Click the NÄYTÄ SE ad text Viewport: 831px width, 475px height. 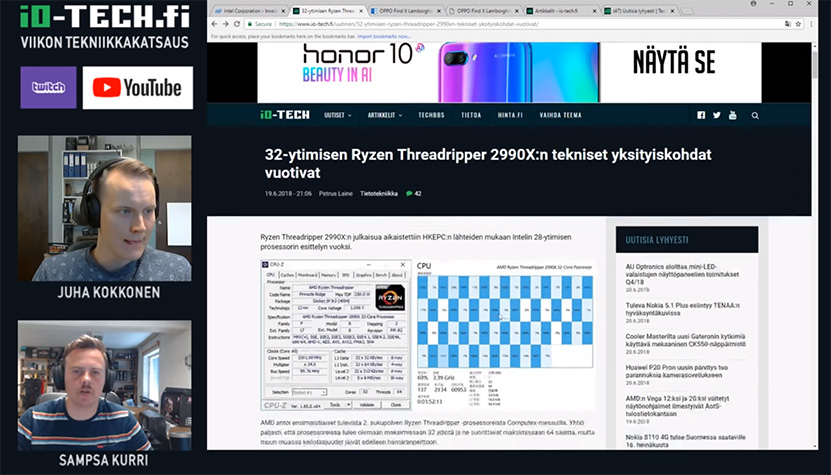[674, 62]
